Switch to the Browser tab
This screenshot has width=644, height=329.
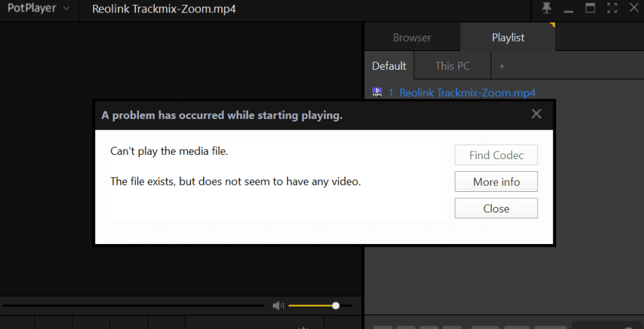click(412, 38)
